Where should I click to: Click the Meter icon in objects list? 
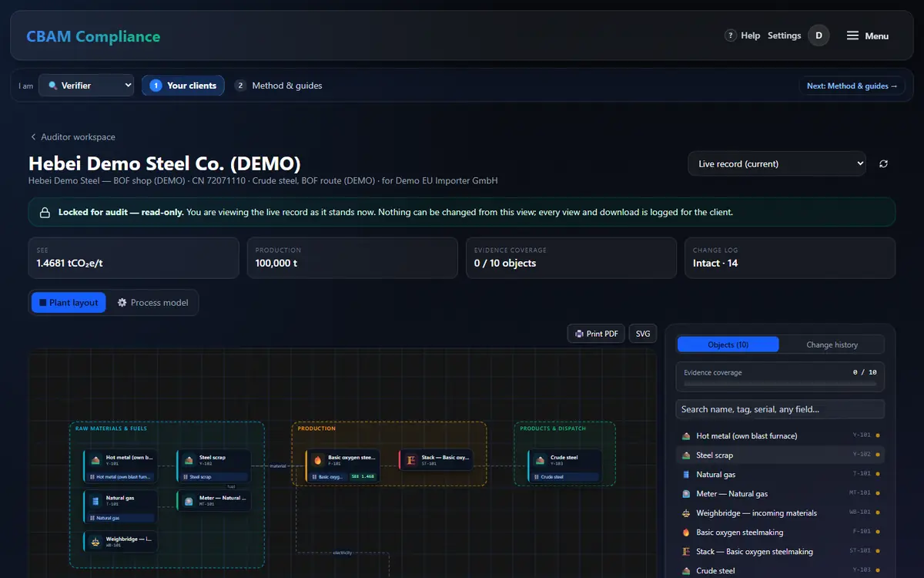pyautogui.click(x=686, y=494)
